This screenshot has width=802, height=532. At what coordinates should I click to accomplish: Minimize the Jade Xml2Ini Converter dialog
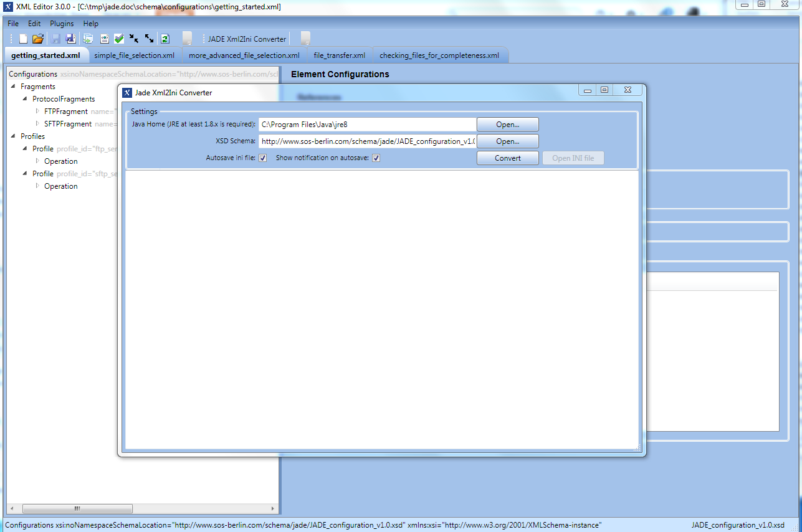click(x=587, y=90)
